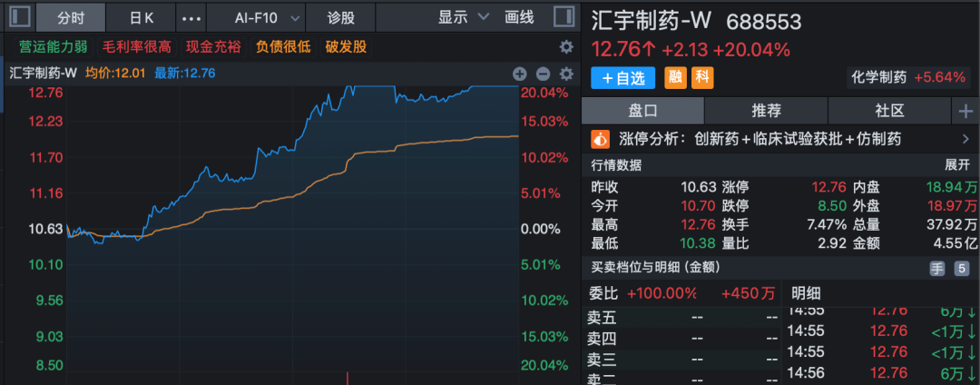Click the 内盘 value 18.94万
The image size is (980, 385).
951,187
